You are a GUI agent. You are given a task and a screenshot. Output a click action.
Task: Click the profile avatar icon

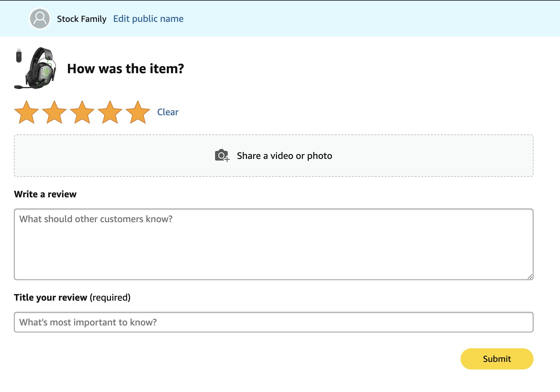click(x=40, y=19)
